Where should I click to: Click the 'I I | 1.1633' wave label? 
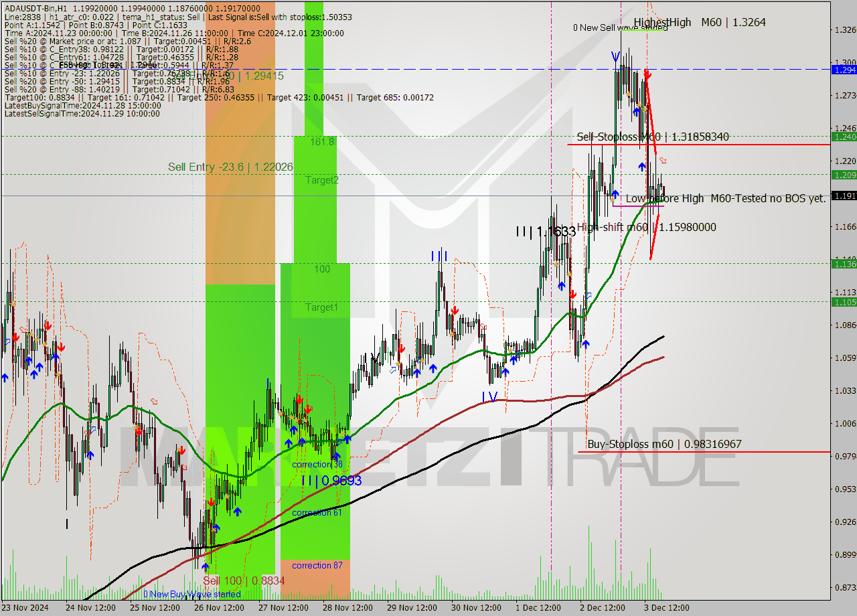pos(546,232)
